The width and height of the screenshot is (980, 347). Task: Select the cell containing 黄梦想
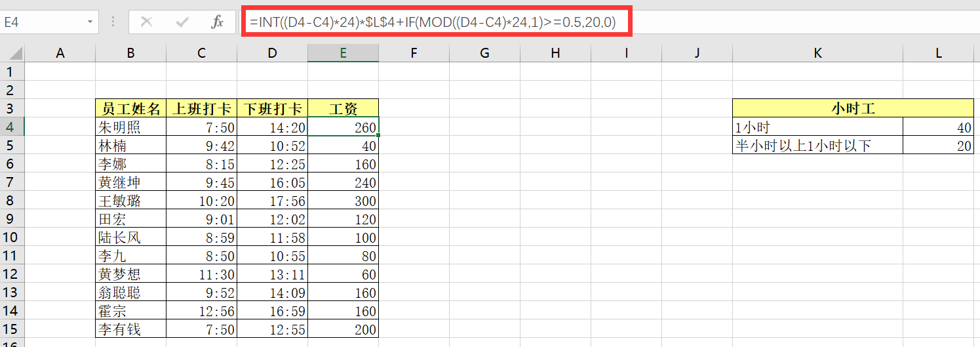pyautogui.click(x=131, y=274)
